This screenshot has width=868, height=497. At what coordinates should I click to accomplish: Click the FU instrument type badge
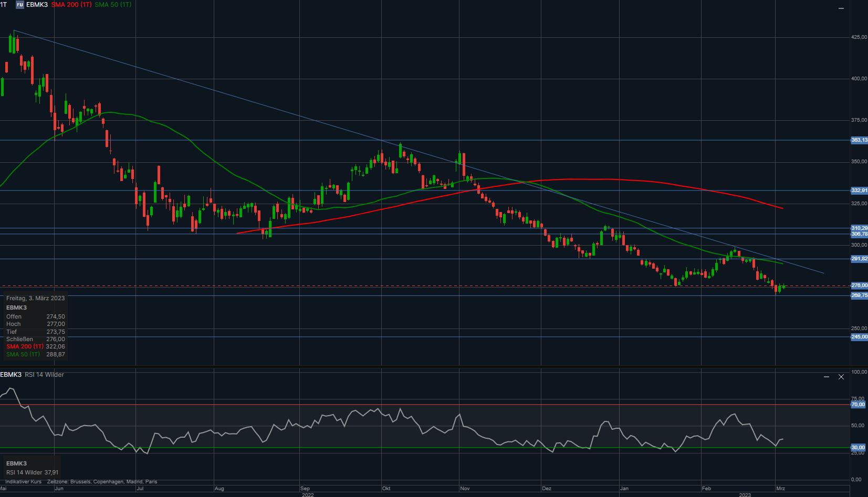click(20, 5)
